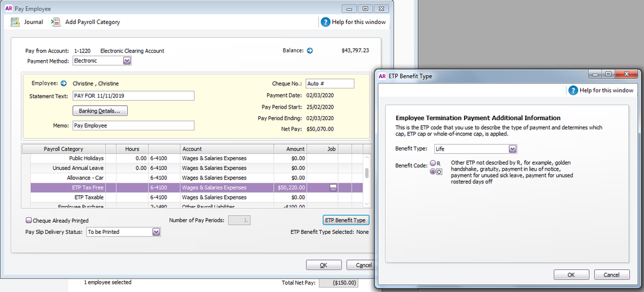
Task: Select the ETP Taxable payroll row
Action: [88, 197]
